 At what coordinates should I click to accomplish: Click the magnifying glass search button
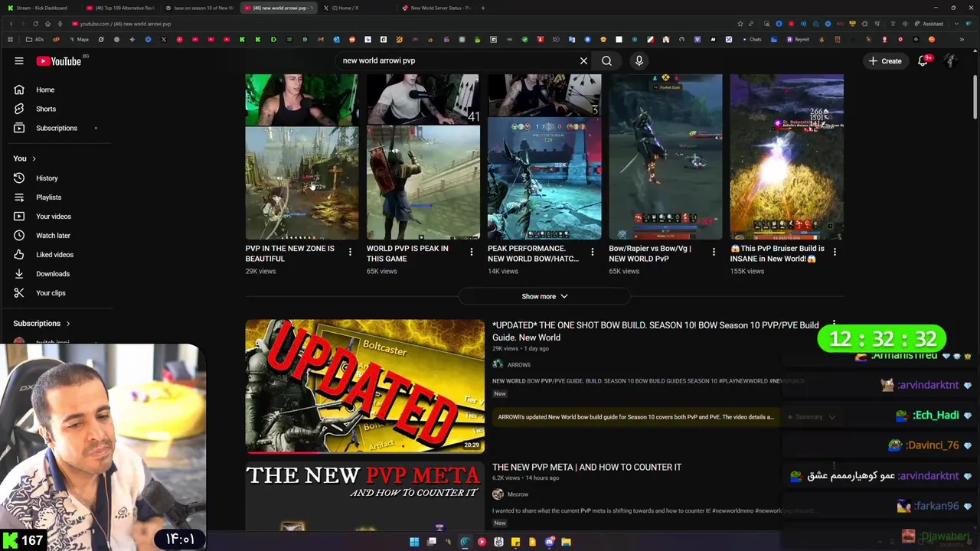(606, 60)
